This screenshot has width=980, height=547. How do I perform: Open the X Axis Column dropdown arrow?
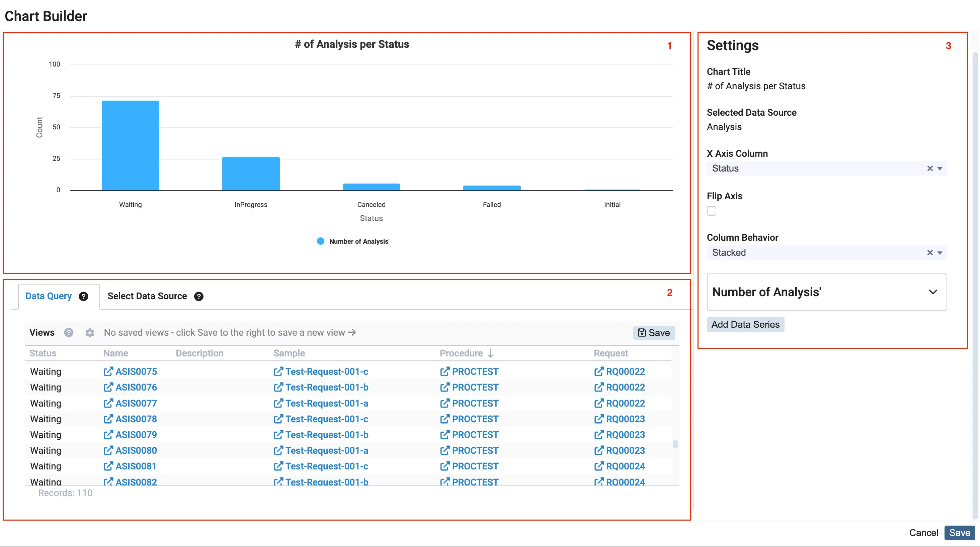(x=940, y=169)
